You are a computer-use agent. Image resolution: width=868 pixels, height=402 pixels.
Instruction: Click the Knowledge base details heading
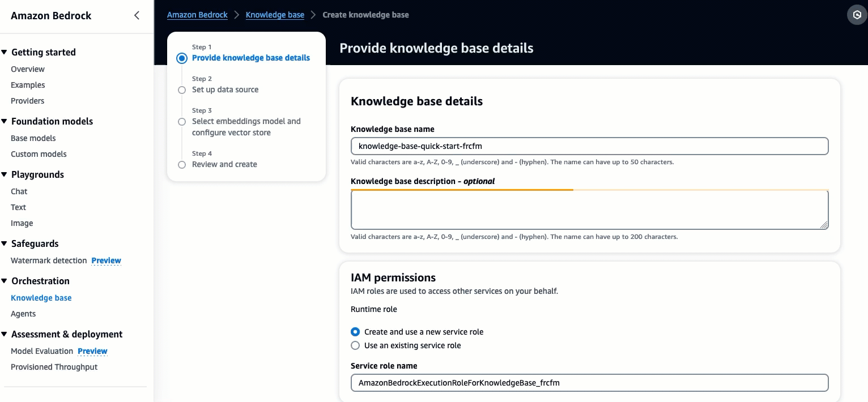(x=417, y=101)
